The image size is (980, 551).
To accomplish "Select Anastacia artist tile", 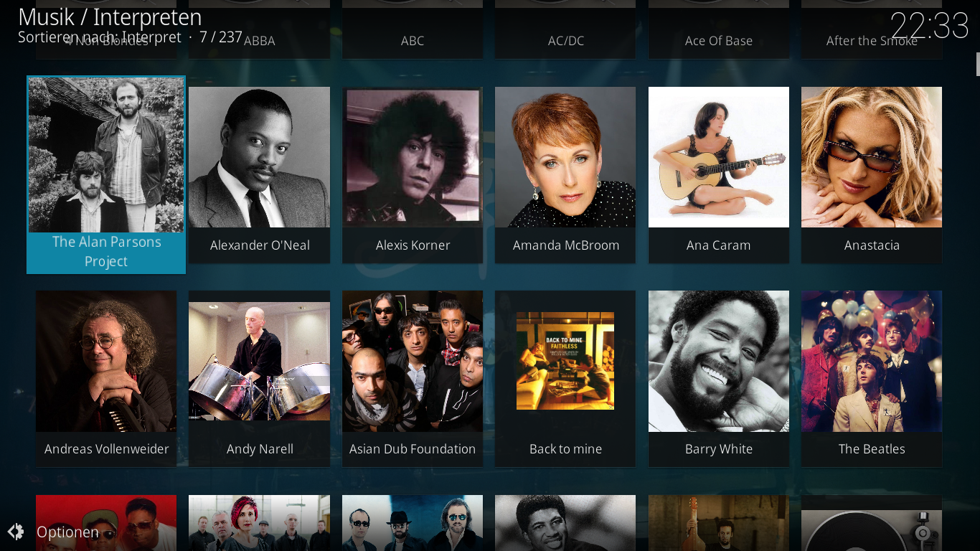I will pyautogui.click(x=872, y=175).
